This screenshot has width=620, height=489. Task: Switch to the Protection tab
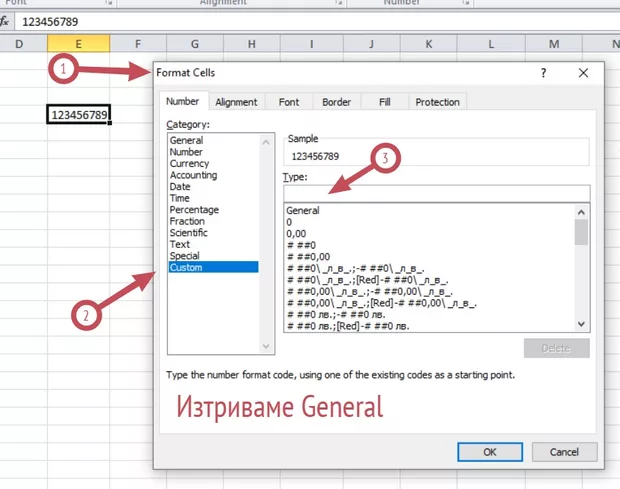(437, 102)
